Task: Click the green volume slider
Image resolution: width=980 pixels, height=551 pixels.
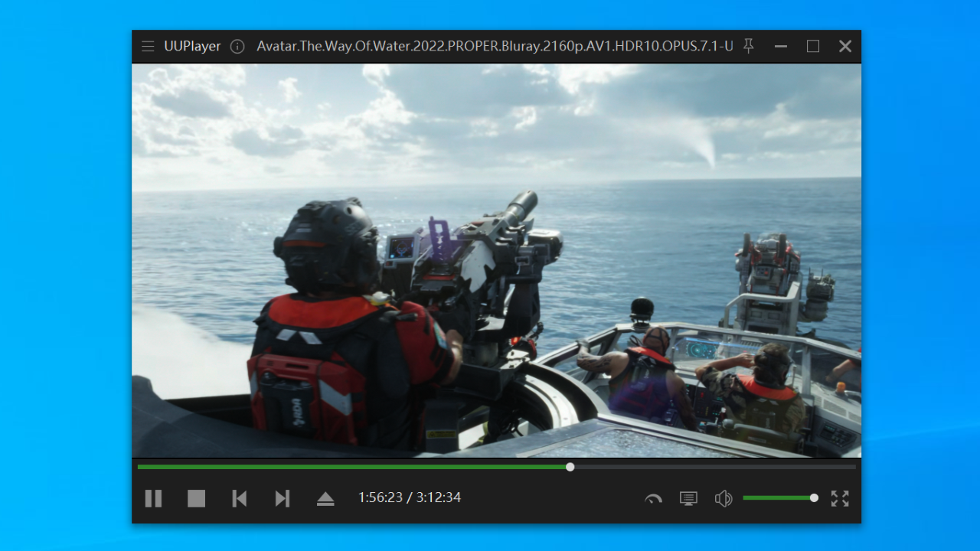Action: tap(780, 497)
